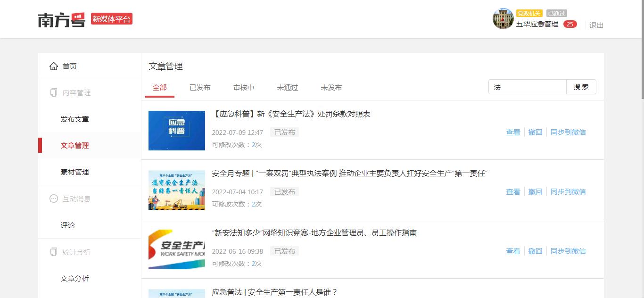
Task: Click 查看 for the 新安法知多少 article
Action: click(x=513, y=251)
